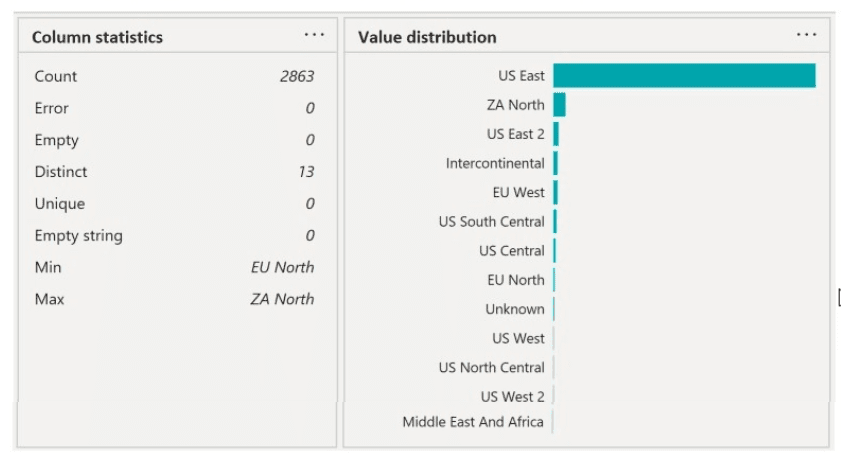Click the Max value ZA North
The height and width of the screenshot is (460, 841).
pyautogui.click(x=282, y=299)
